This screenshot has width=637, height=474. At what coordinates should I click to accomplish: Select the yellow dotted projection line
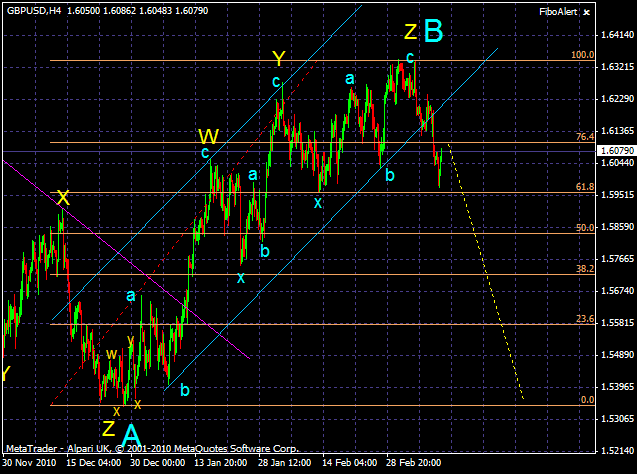(486, 271)
